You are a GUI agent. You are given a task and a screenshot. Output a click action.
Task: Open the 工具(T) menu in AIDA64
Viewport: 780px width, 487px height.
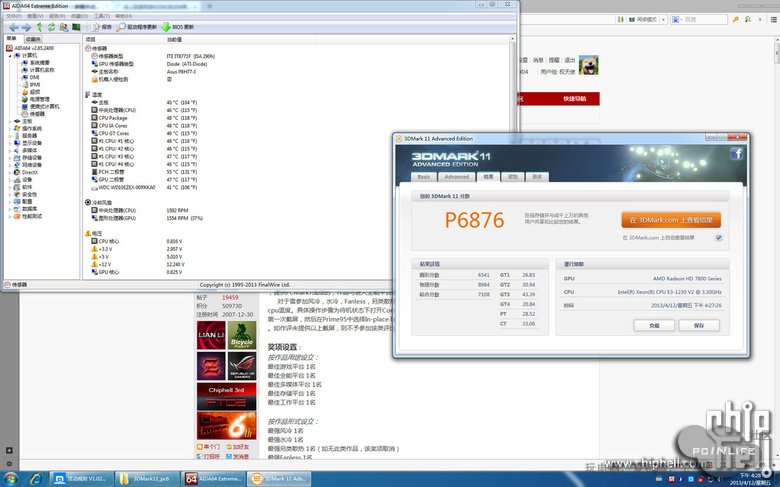[102, 16]
